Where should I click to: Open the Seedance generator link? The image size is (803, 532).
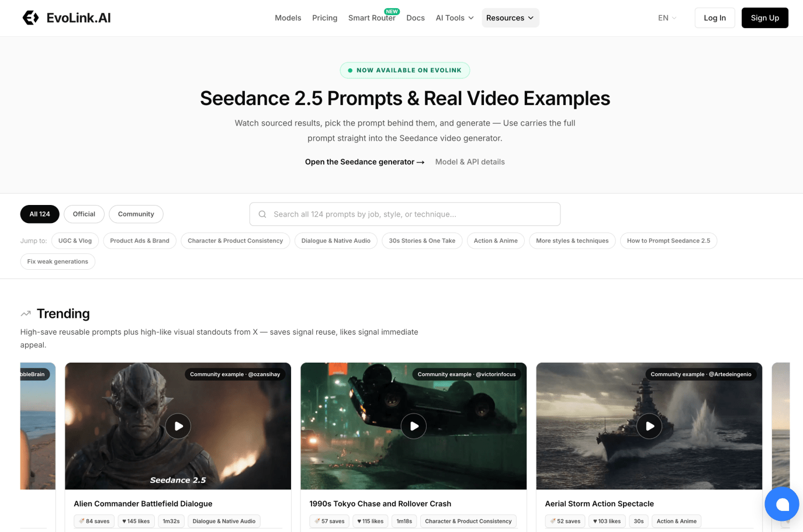tap(365, 162)
